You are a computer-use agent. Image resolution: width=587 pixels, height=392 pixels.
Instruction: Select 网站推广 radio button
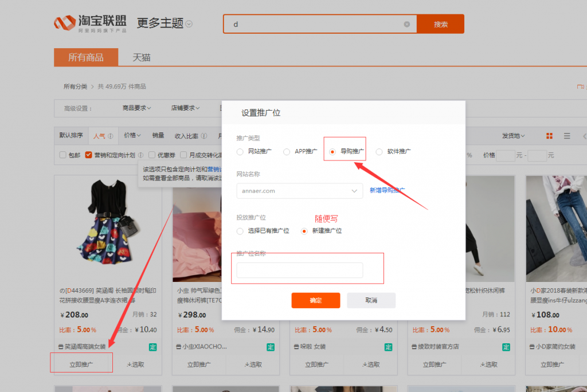pyautogui.click(x=240, y=152)
